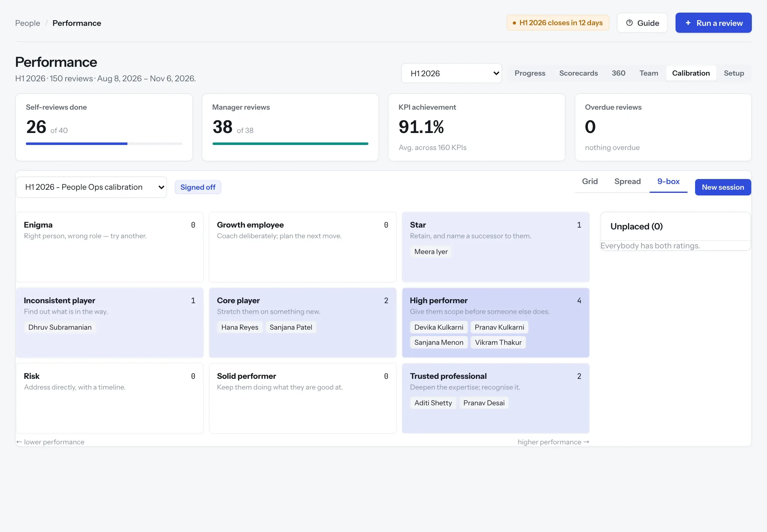Switch to the Scorecards tab
The height and width of the screenshot is (532, 767).
tap(578, 73)
